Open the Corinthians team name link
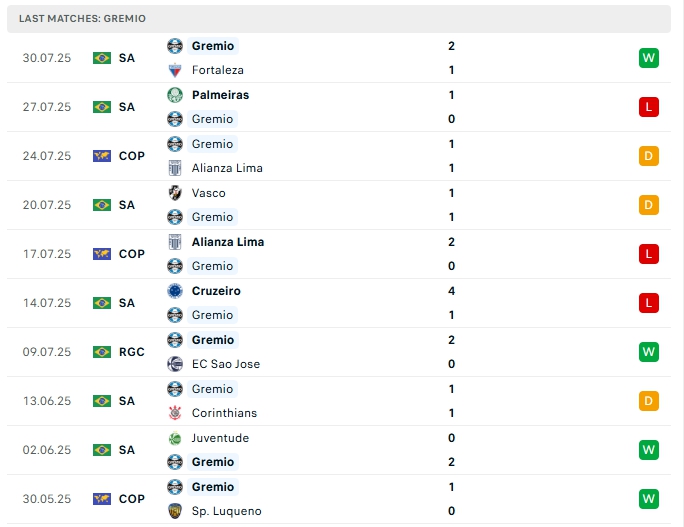The width and height of the screenshot is (684, 527). point(224,413)
